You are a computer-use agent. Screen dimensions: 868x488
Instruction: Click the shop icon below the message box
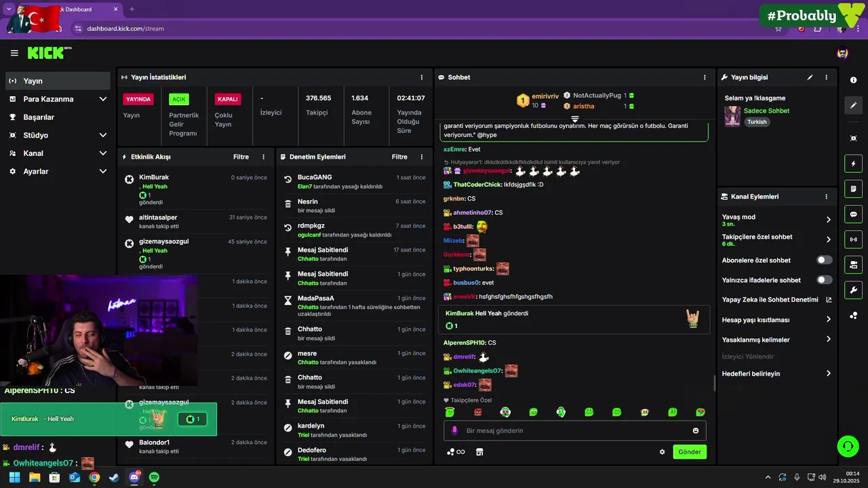click(479, 452)
